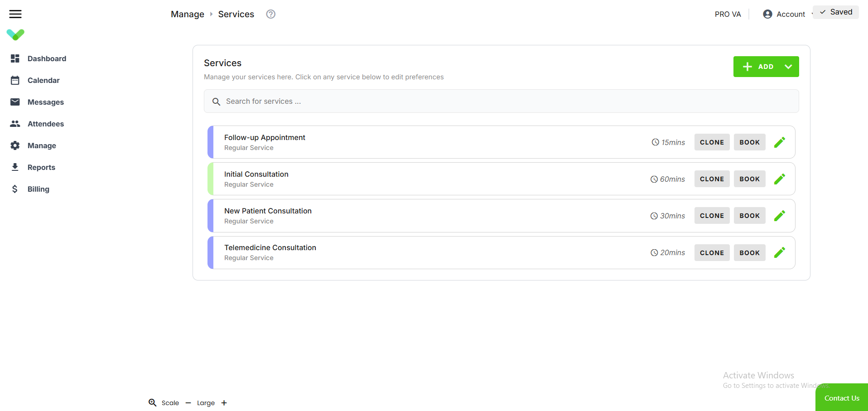Click the PRO VA label

[728, 14]
